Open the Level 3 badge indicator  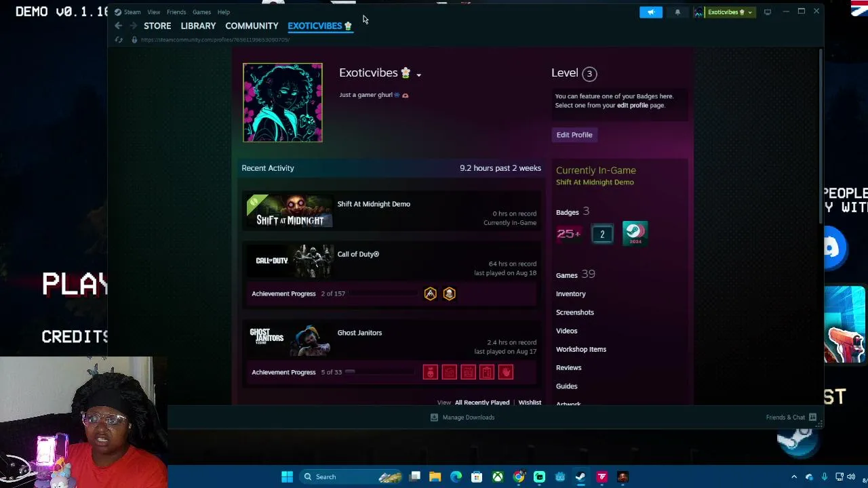(x=589, y=73)
